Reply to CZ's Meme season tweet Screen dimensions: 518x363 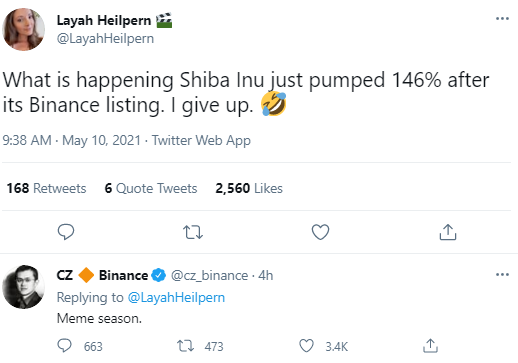point(64,346)
